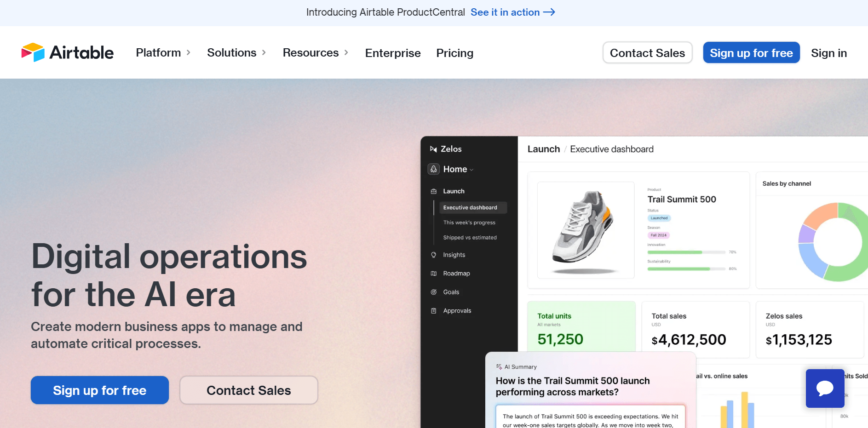Image resolution: width=868 pixels, height=428 pixels.
Task: Click the AI Summary sparkle icon
Action: click(x=499, y=367)
